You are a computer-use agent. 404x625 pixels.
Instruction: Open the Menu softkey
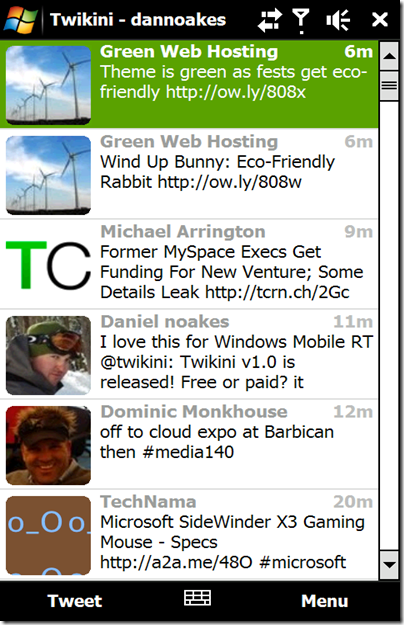pyautogui.click(x=324, y=601)
